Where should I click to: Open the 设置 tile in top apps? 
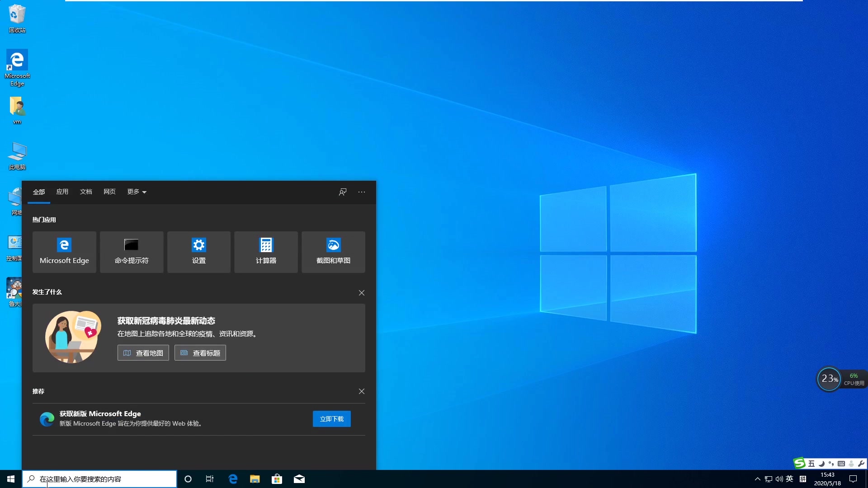199,252
